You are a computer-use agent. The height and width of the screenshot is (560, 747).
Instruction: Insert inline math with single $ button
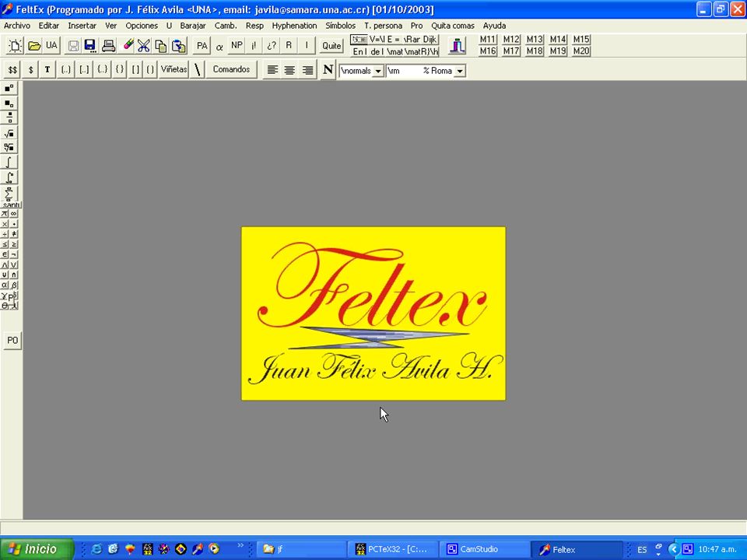tap(30, 69)
